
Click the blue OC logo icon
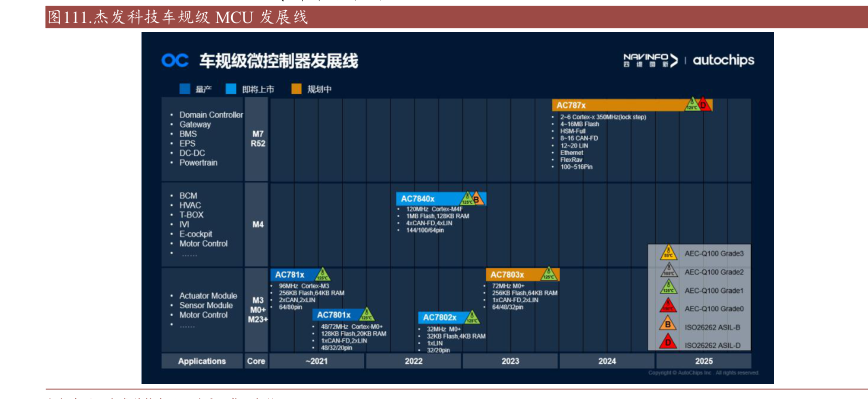click(x=175, y=60)
